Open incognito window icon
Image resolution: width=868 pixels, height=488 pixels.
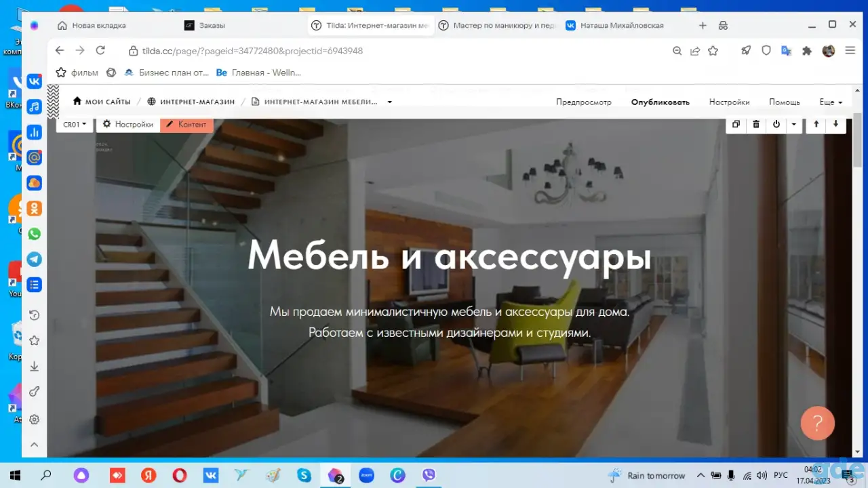point(723,25)
